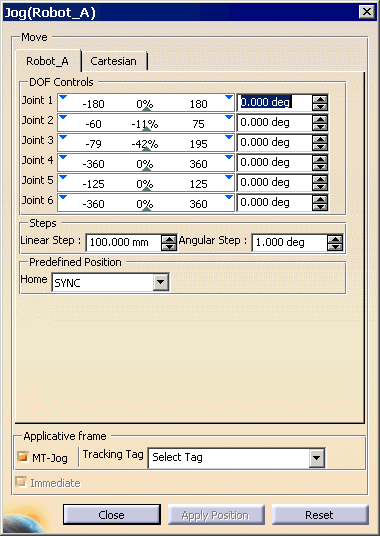Close the Jog dialog with X
This screenshot has width=380, height=536.
[x=367, y=12]
